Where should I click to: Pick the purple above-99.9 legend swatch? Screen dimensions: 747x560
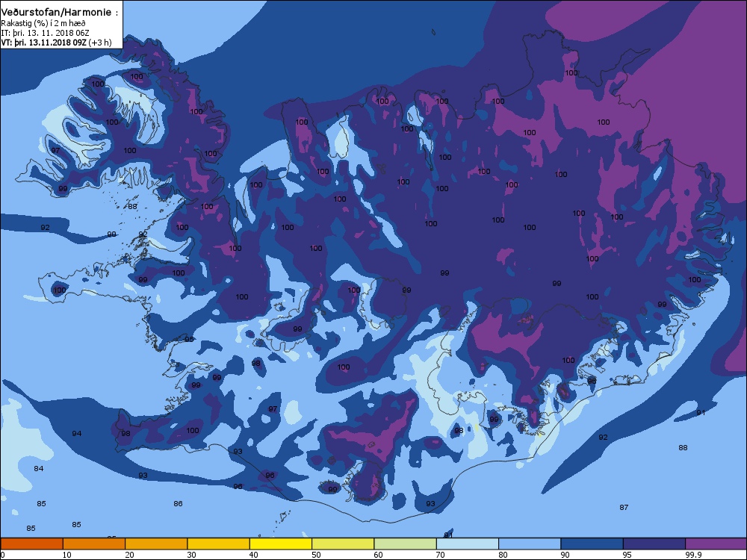(x=716, y=544)
